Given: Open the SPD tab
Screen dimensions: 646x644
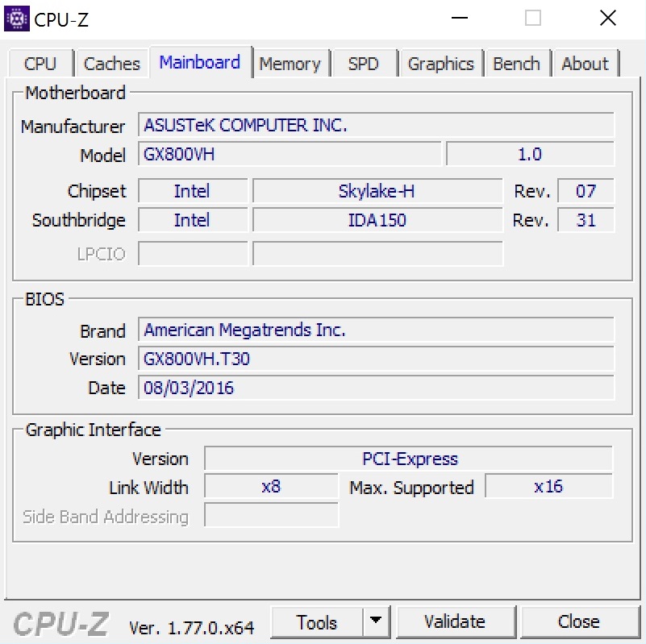Looking at the screenshot, I should tap(363, 64).
